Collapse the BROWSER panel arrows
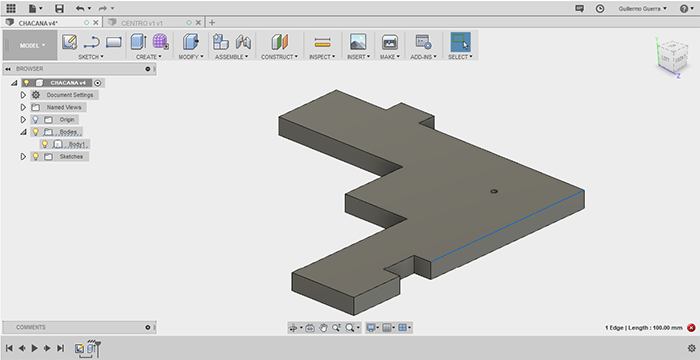The image size is (700, 360). [x=8, y=69]
